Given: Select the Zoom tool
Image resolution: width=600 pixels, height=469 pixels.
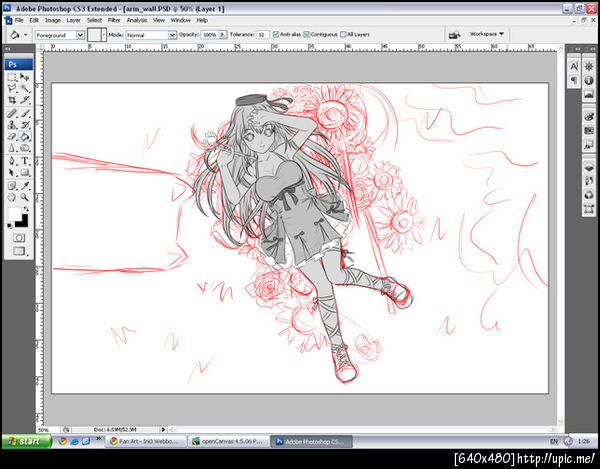Looking at the screenshot, I should [25, 197].
